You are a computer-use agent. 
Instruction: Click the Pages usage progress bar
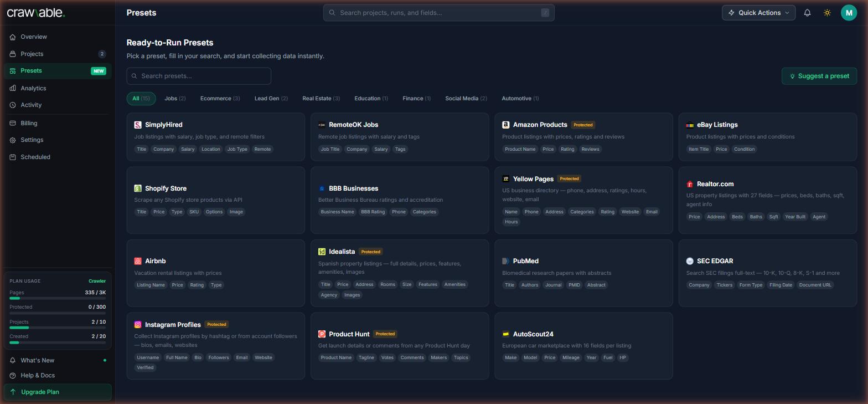[x=58, y=298]
